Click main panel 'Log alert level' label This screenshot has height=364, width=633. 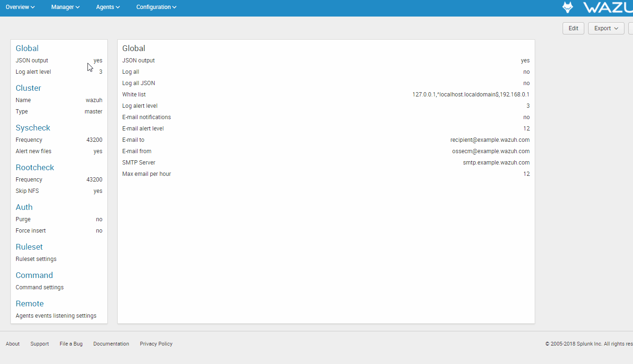point(140,106)
